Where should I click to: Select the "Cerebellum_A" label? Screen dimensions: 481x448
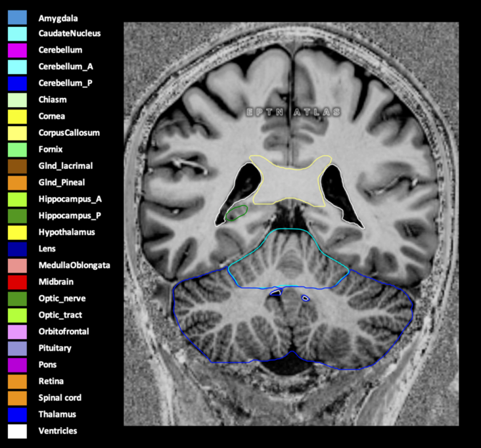point(66,66)
